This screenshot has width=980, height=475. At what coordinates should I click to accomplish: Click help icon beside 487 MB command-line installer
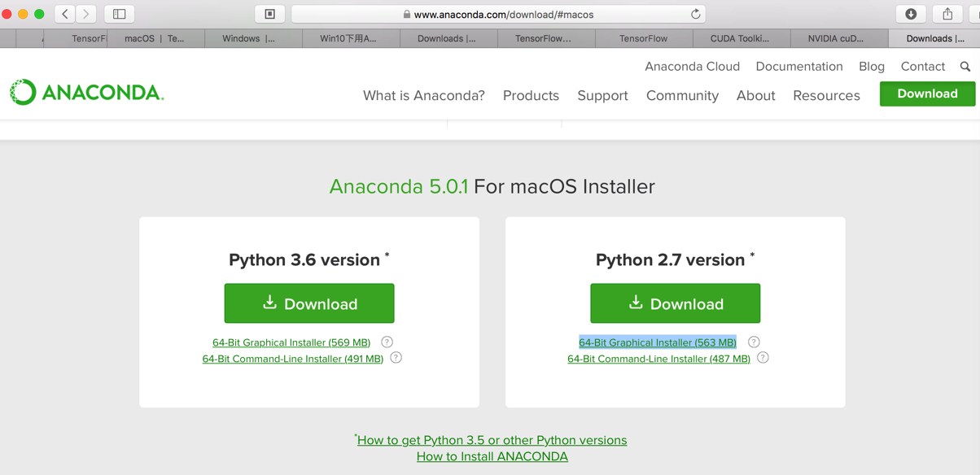(x=763, y=358)
